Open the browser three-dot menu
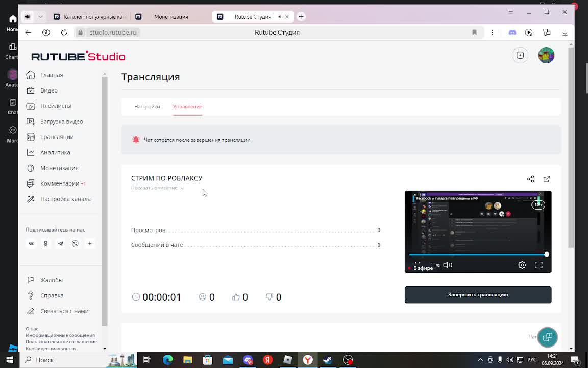Image resolution: width=588 pixels, height=368 pixels. 493,32
